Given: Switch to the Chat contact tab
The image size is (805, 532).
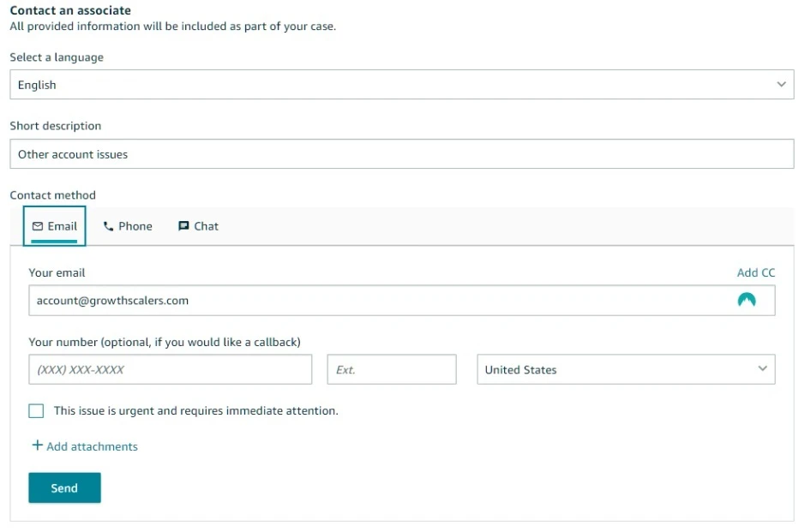Looking at the screenshot, I should click(x=199, y=226).
